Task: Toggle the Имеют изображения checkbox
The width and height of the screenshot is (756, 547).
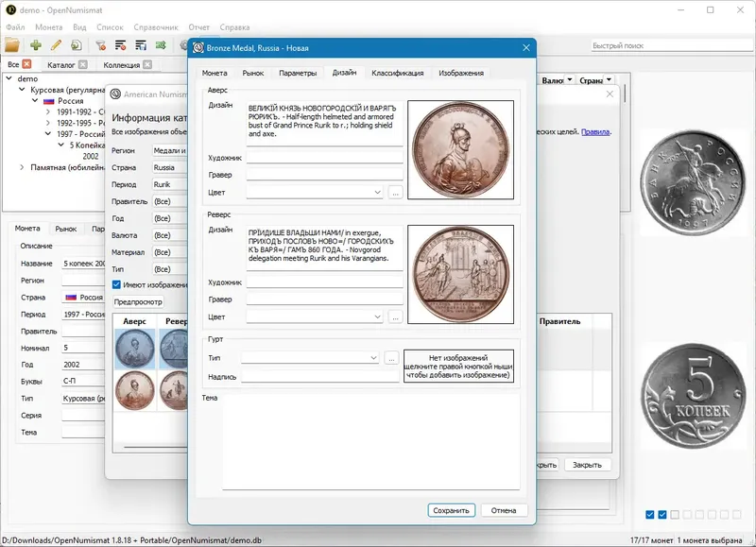Action: pyautogui.click(x=117, y=284)
